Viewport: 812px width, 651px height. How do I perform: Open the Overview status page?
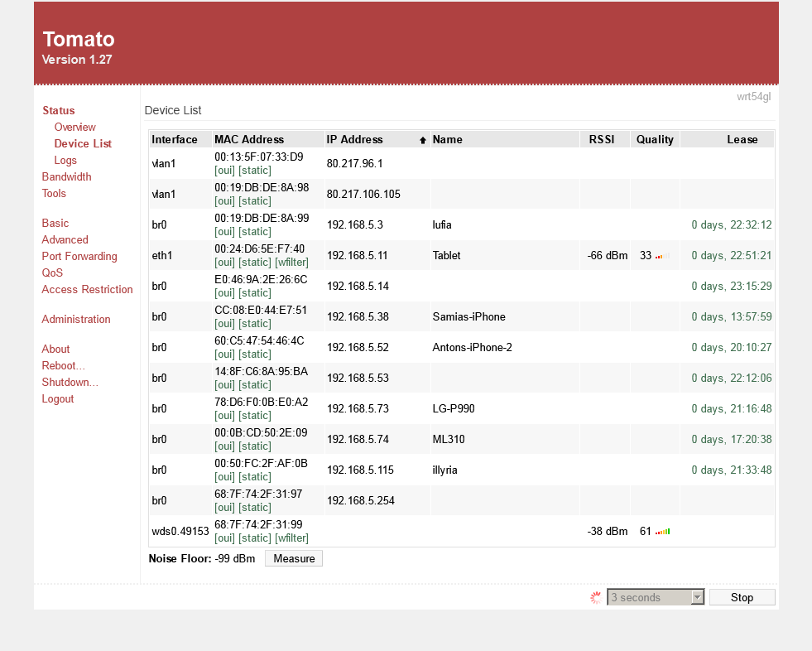(x=74, y=127)
